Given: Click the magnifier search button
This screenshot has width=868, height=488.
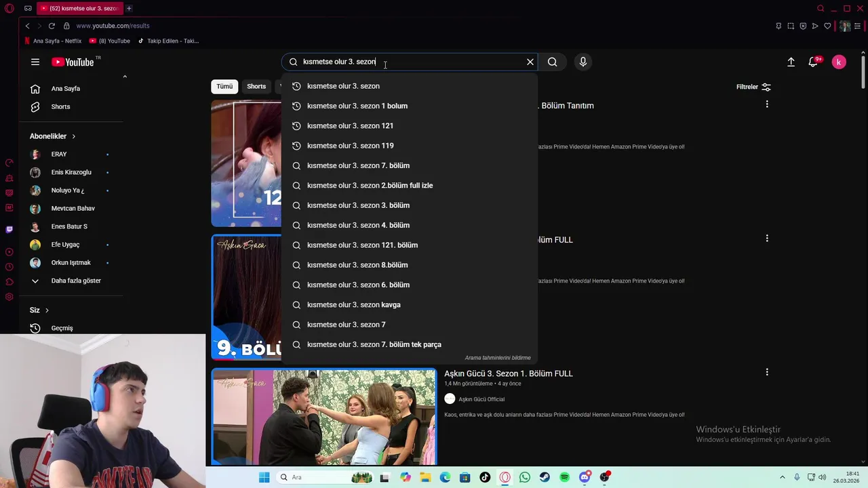Looking at the screenshot, I should 553,62.
